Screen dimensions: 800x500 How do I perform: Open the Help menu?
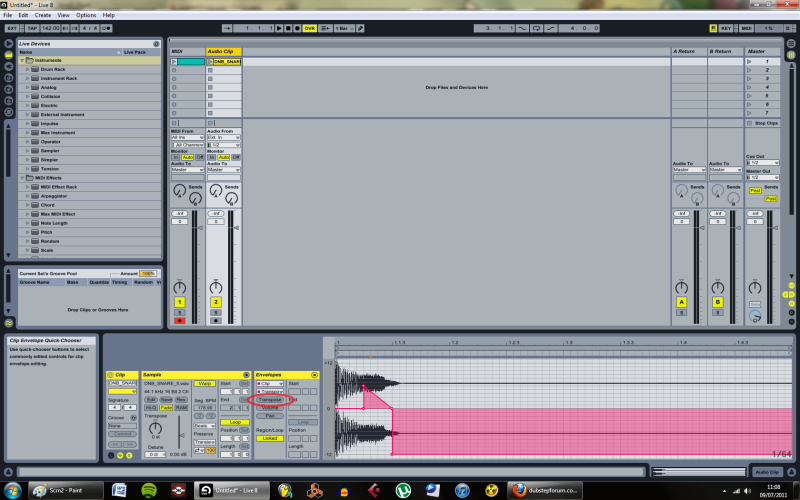109,15
